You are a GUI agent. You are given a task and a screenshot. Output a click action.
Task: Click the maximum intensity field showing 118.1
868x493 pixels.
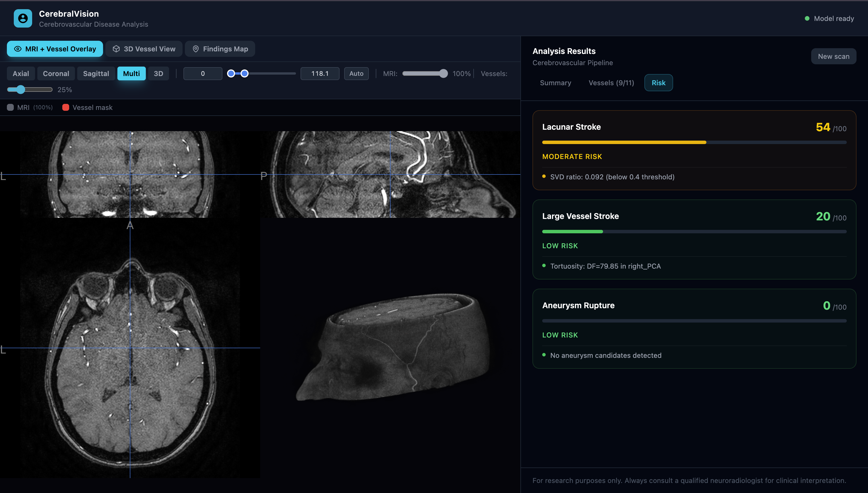(x=319, y=73)
